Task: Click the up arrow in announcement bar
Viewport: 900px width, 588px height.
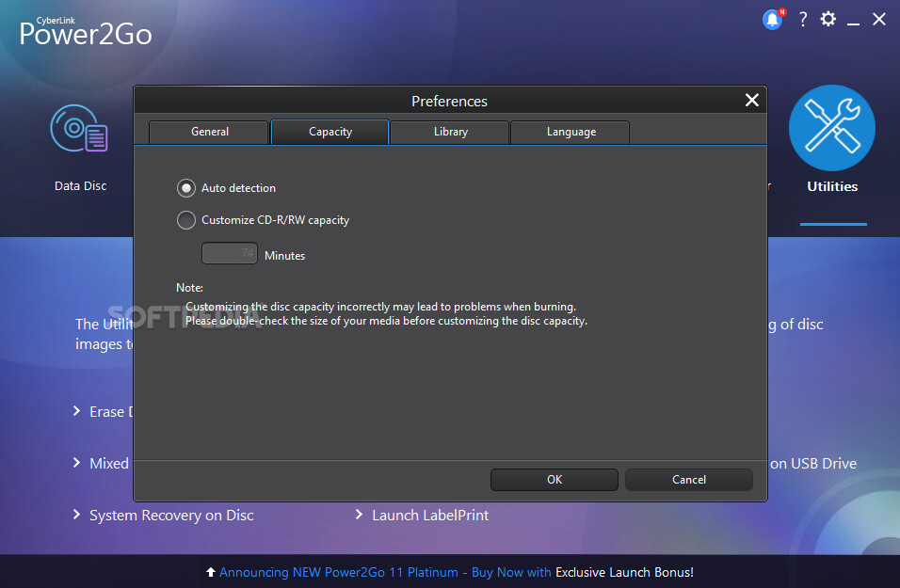Action: coord(211,572)
